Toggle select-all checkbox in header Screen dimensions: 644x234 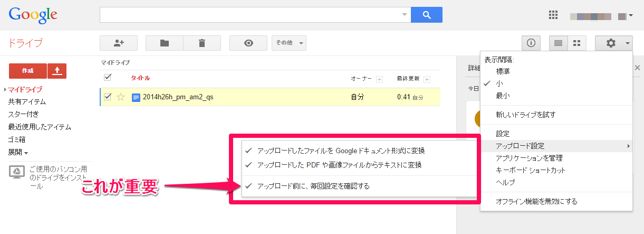click(108, 78)
